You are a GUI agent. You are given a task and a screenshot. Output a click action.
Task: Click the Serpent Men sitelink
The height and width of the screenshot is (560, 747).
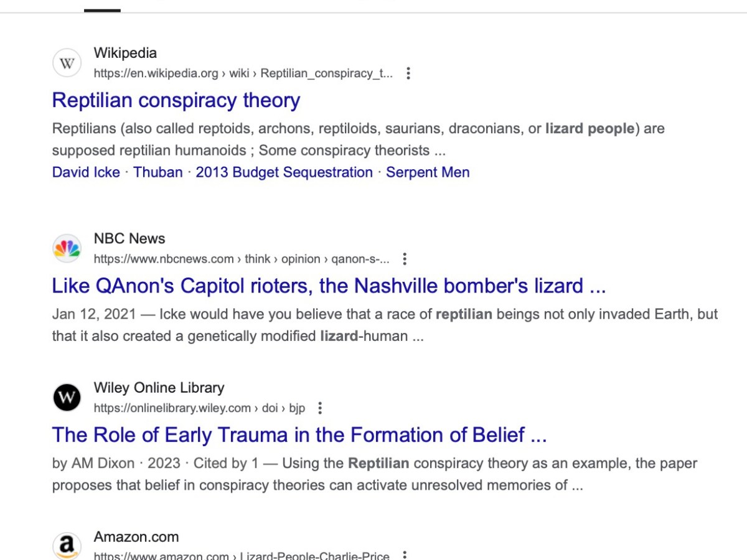[428, 172]
